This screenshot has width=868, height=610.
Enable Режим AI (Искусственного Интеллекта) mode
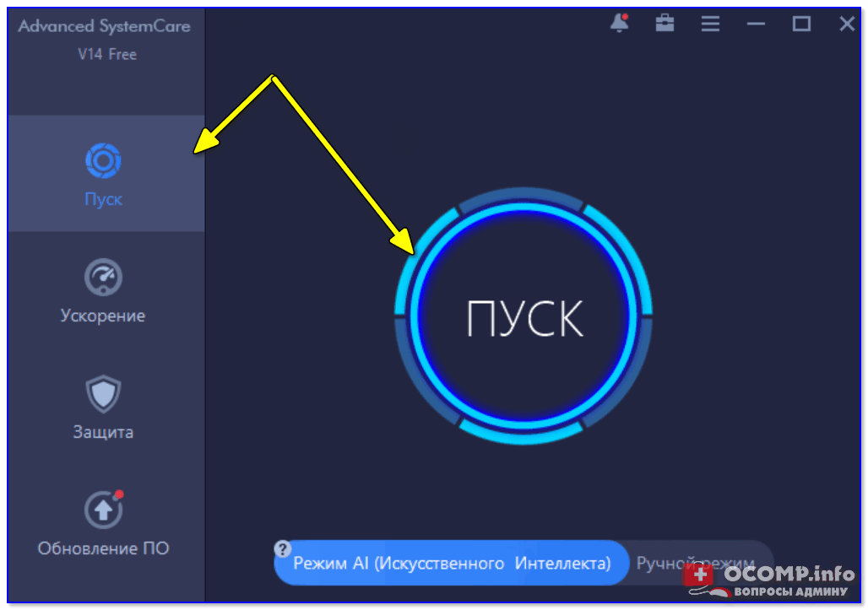click(452, 563)
